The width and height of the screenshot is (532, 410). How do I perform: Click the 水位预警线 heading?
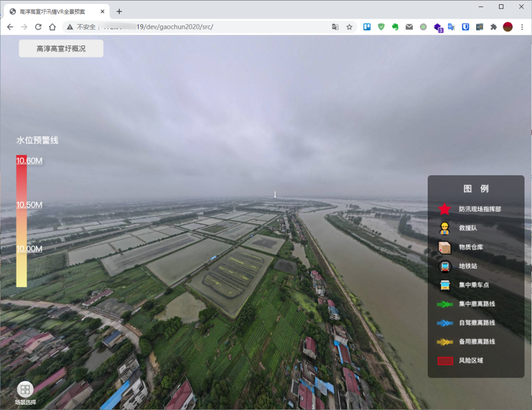tap(37, 140)
